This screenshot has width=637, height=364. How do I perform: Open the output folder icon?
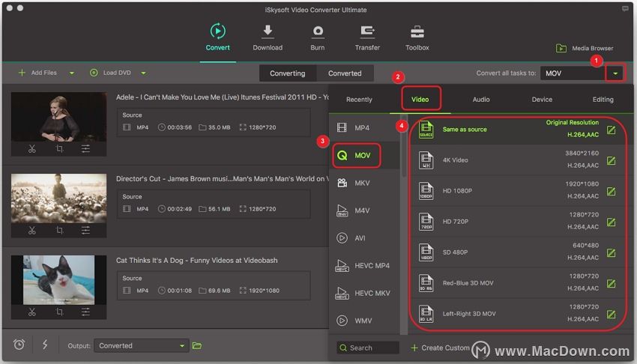(197, 346)
